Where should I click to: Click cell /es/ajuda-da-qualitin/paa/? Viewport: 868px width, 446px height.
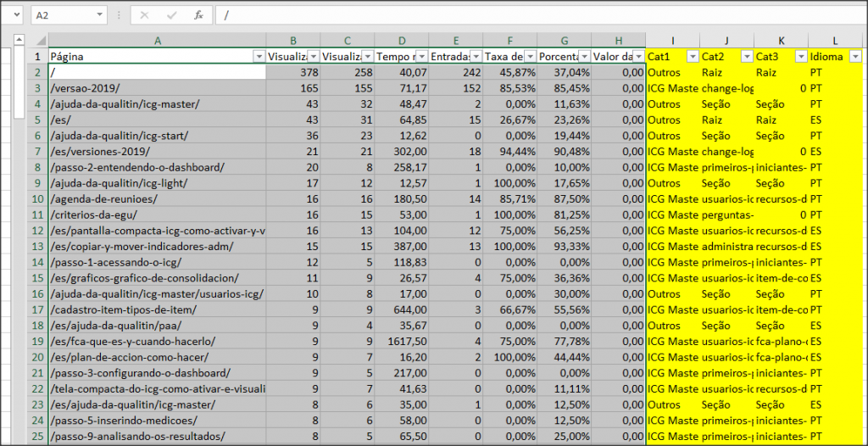(157, 326)
